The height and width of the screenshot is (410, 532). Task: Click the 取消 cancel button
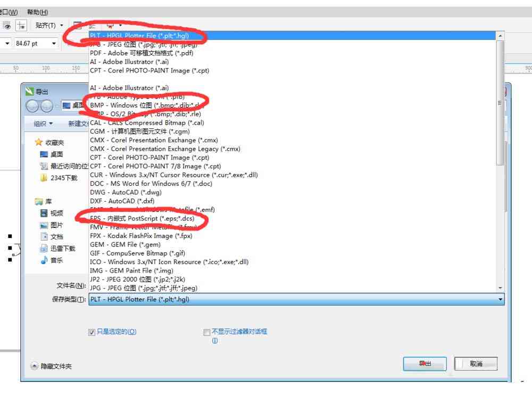(476, 364)
